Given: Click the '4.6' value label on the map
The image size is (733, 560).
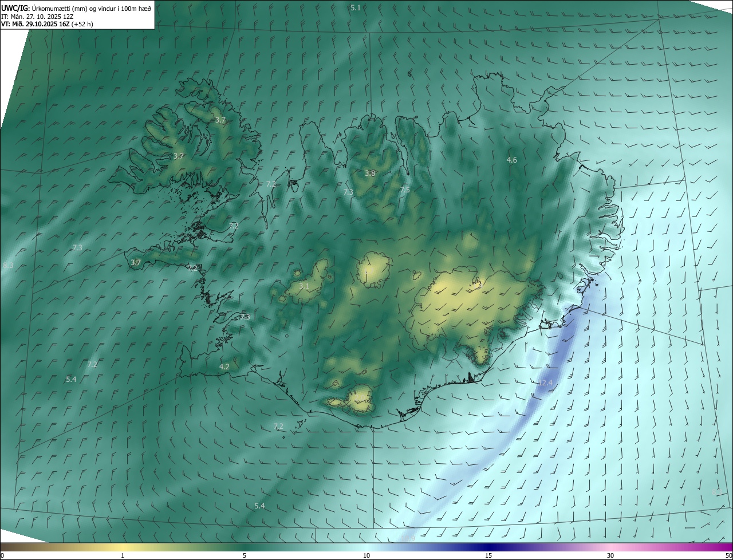Looking at the screenshot, I should 512,160.
